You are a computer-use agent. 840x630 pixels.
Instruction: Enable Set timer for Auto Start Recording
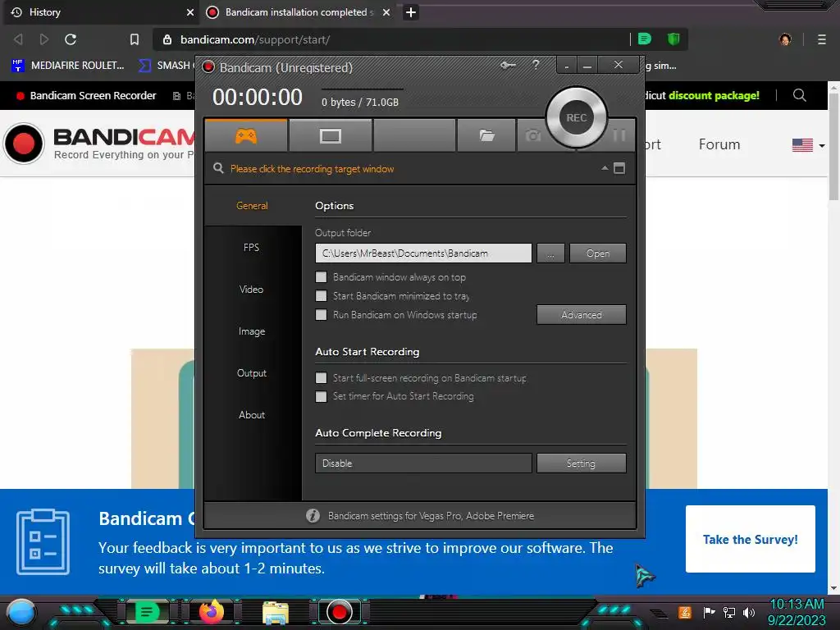click(321, 396)
